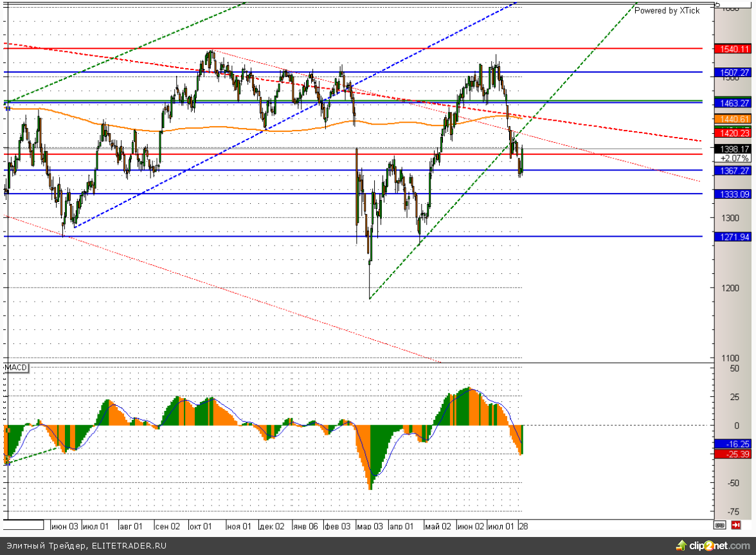
Task: Click the июн 02 date label
Action: 471,526
